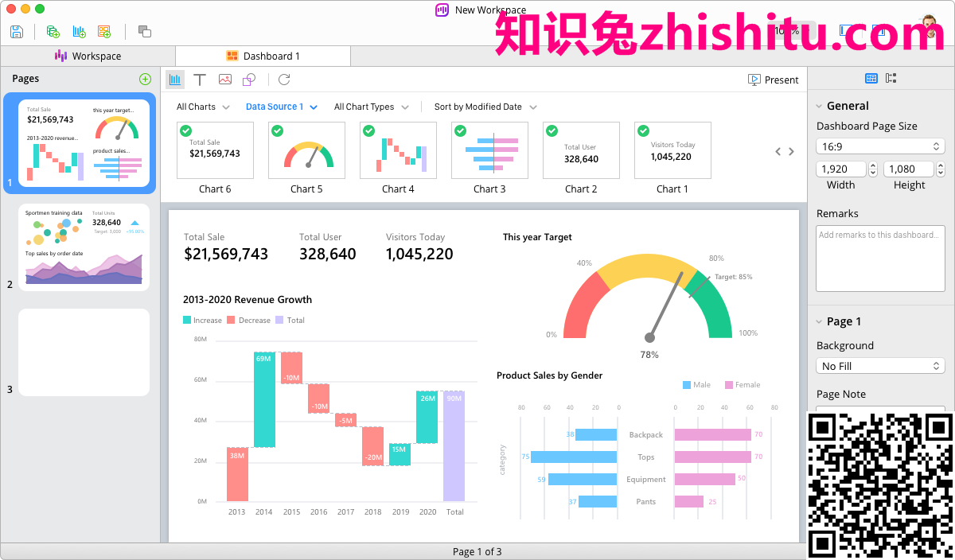Select the Text tool (T icon)
955x560 pixels.
coord(200,80)
